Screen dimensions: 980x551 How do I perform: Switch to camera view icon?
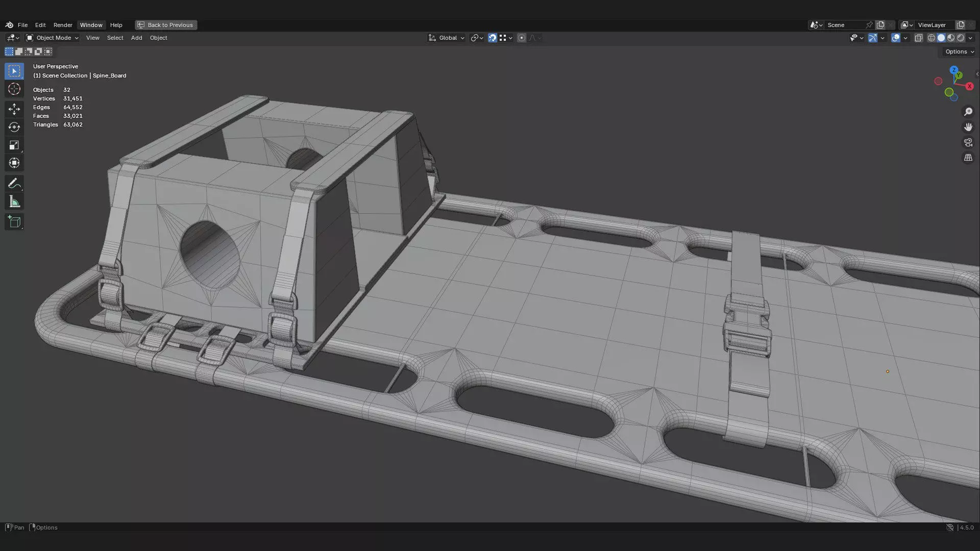pyautogui.click(x=968, y=142)
